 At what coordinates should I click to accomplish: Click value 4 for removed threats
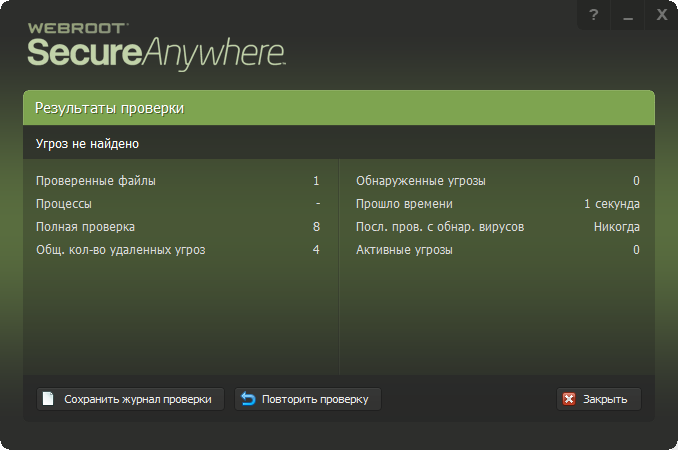click(x=316, y=249)
